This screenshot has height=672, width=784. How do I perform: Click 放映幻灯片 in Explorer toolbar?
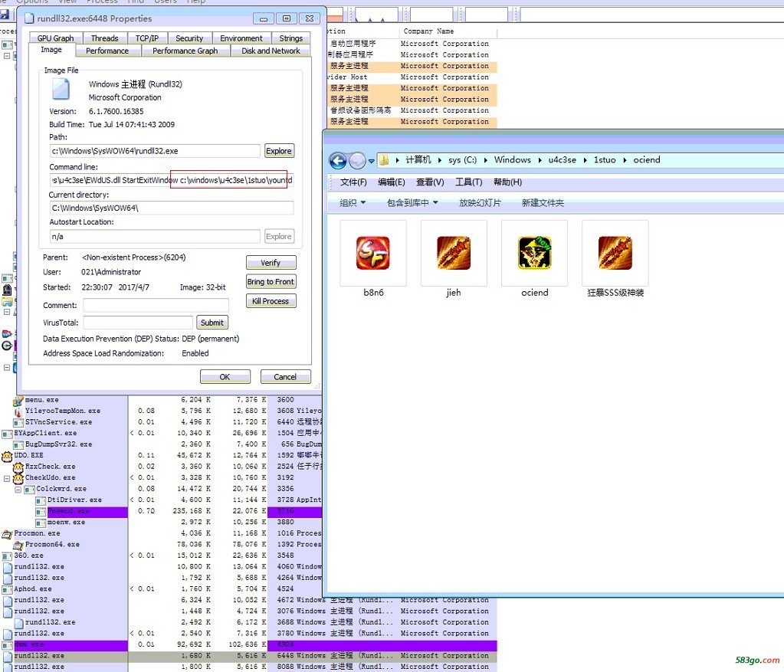point(480,202)
